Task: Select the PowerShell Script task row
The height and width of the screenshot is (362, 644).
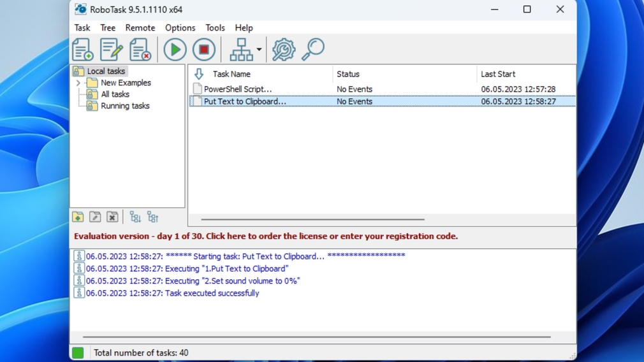Action: [x=238, y=89]
